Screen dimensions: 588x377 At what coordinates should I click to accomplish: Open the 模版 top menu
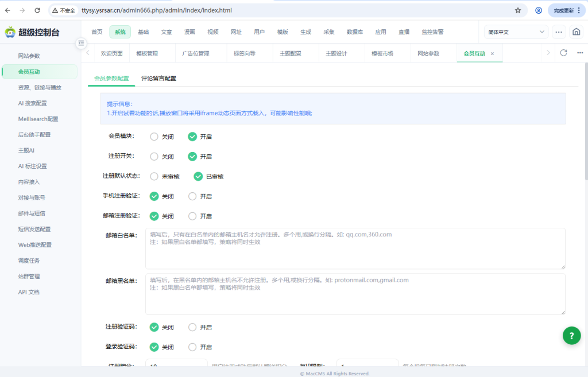[x=283, y=32]
